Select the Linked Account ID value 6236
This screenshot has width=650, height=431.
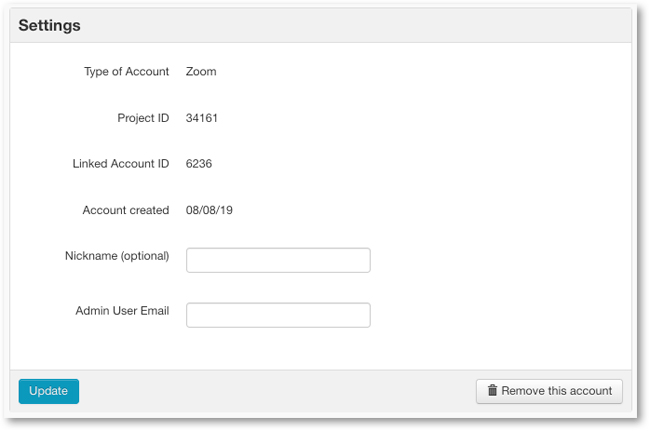point(199,164)
